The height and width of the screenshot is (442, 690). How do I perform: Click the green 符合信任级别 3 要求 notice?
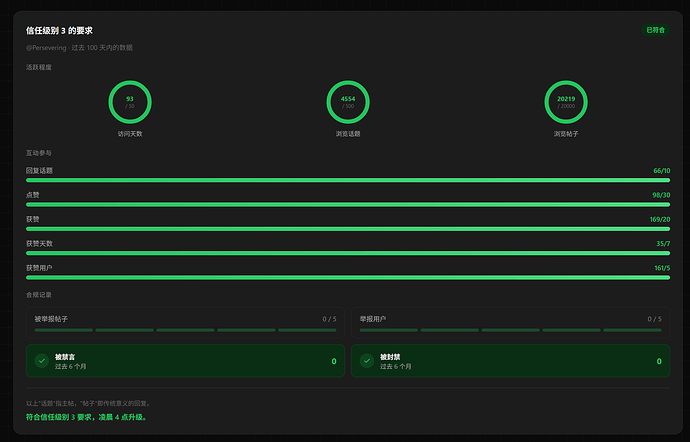[x=87, y=417]
